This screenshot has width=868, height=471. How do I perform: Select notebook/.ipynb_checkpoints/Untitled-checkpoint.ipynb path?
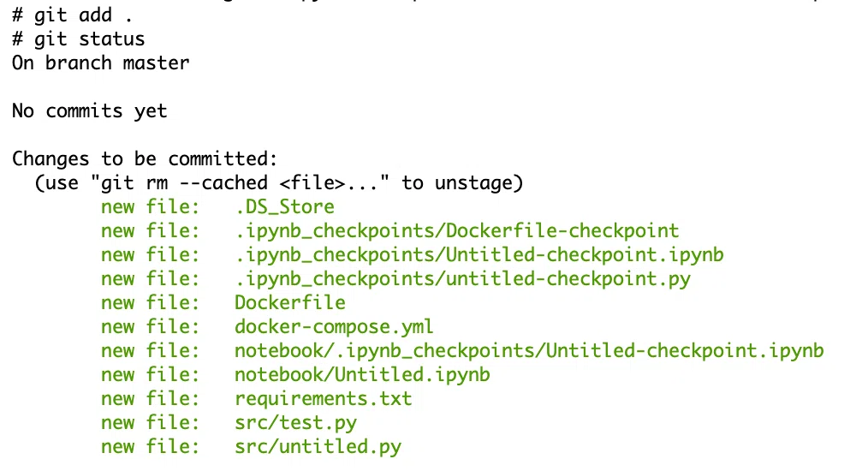click(x=529, y=351)
